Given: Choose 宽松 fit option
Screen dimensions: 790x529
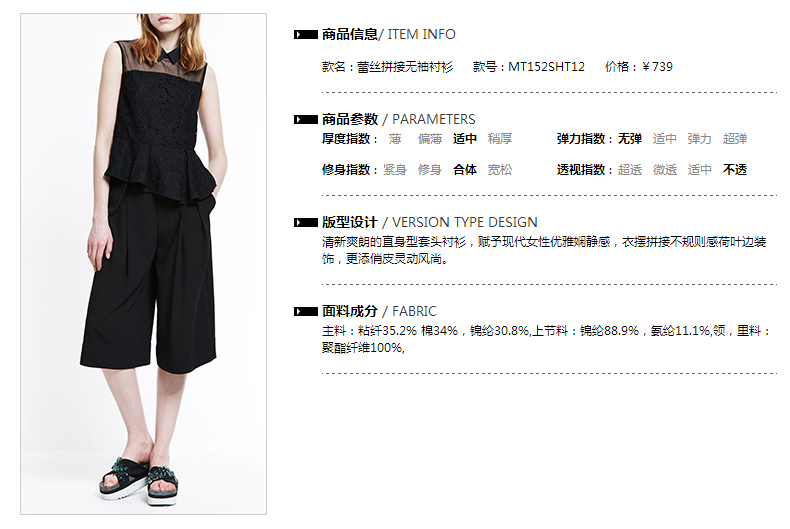Looking at the screenshot, I should (x=500, y=170).
